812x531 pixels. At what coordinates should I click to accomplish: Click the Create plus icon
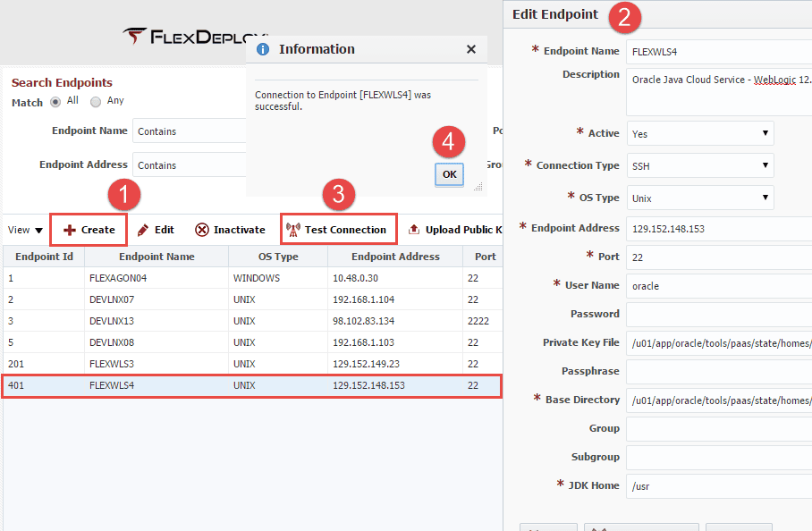tap(70, 231)
